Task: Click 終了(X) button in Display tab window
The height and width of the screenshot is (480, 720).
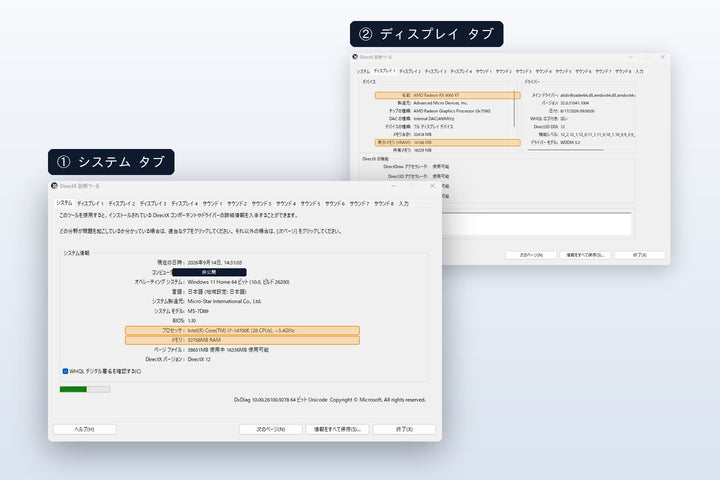Action: pos(640,255)
